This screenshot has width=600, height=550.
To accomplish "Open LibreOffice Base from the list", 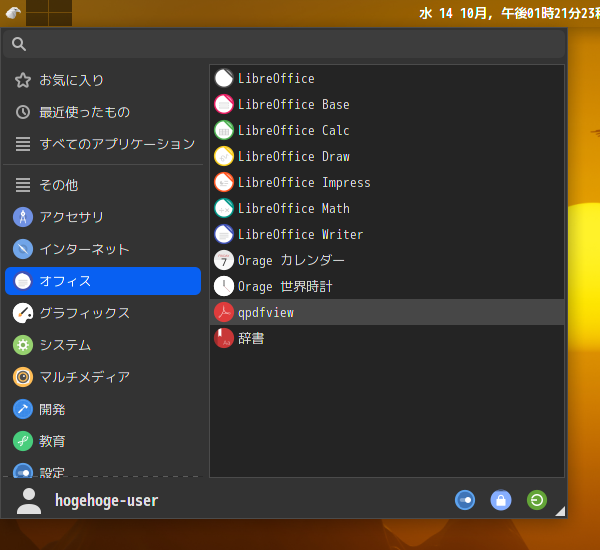I will [x=387, y=104].
